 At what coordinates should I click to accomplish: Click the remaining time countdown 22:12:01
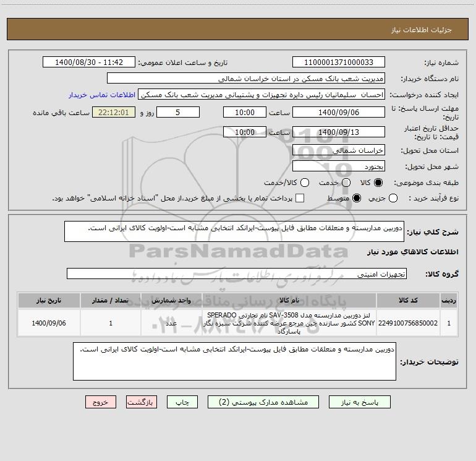[114, 113]
